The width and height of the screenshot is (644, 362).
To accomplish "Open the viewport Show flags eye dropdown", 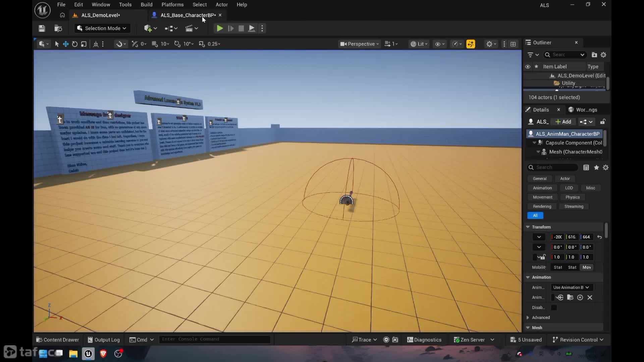I will (x=439, y=44).
